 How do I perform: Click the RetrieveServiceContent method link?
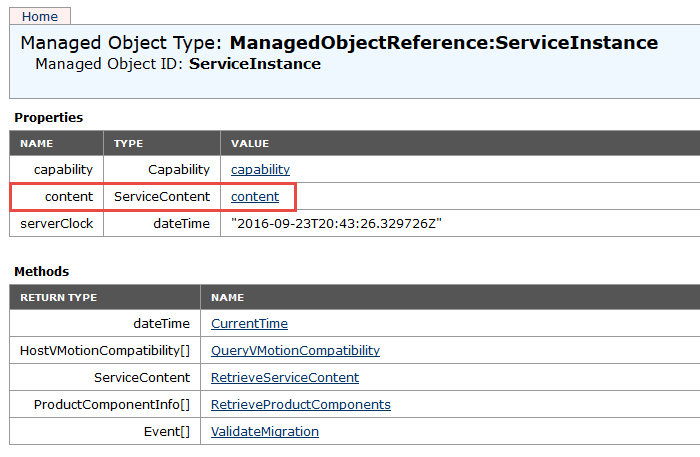pos(284,377)
